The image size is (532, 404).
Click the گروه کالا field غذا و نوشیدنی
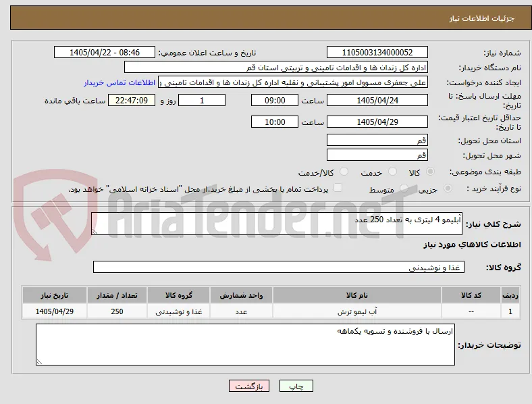click(279, 267)
